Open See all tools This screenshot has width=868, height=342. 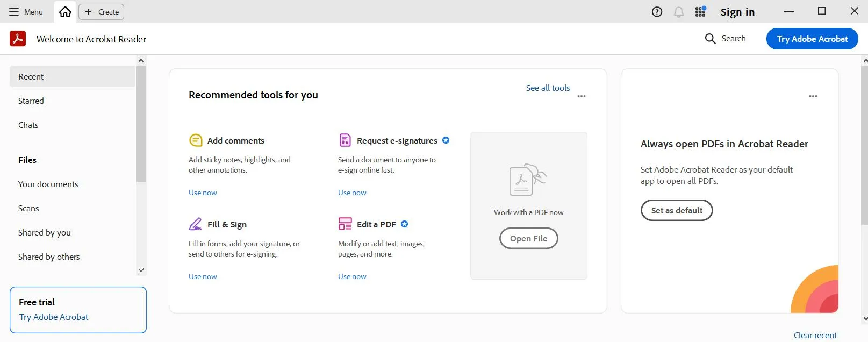click(x=547, y=88)
